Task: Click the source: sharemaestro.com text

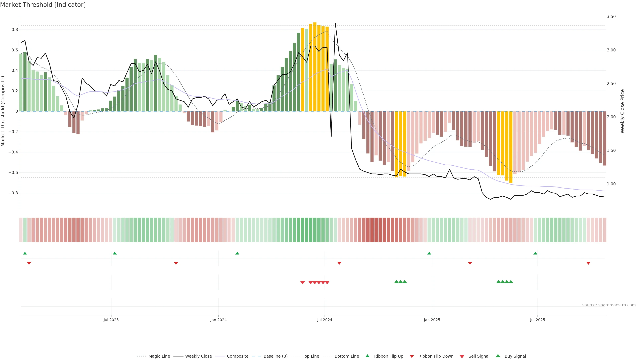Action: (609, 305)
